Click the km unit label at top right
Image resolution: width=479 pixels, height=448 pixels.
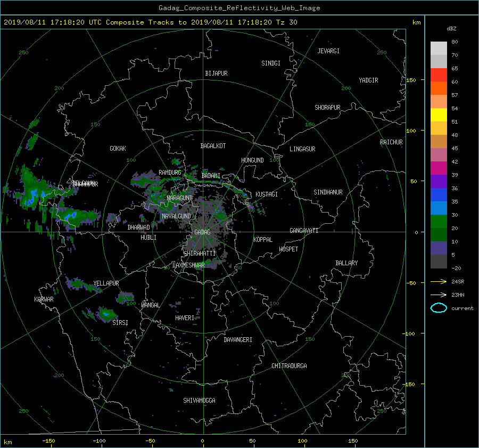point(416,22)
